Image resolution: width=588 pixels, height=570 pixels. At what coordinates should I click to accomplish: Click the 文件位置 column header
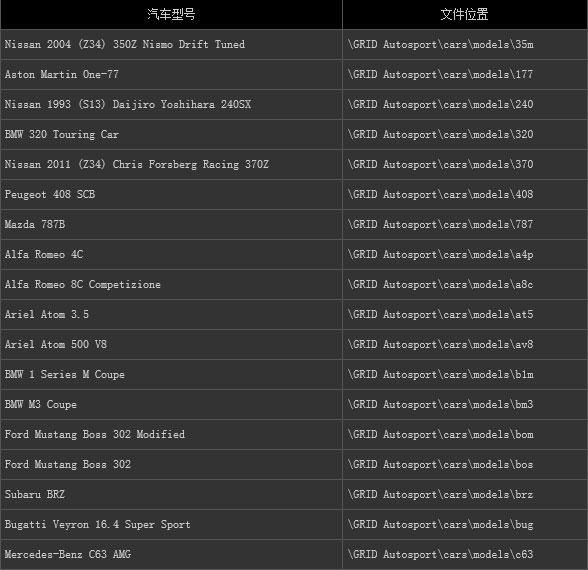point(465,14)
